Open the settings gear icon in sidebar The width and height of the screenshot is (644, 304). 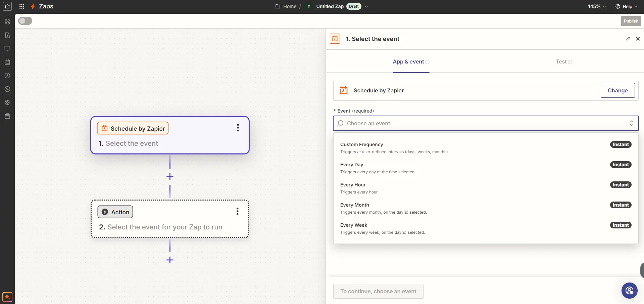click(7, 102)
